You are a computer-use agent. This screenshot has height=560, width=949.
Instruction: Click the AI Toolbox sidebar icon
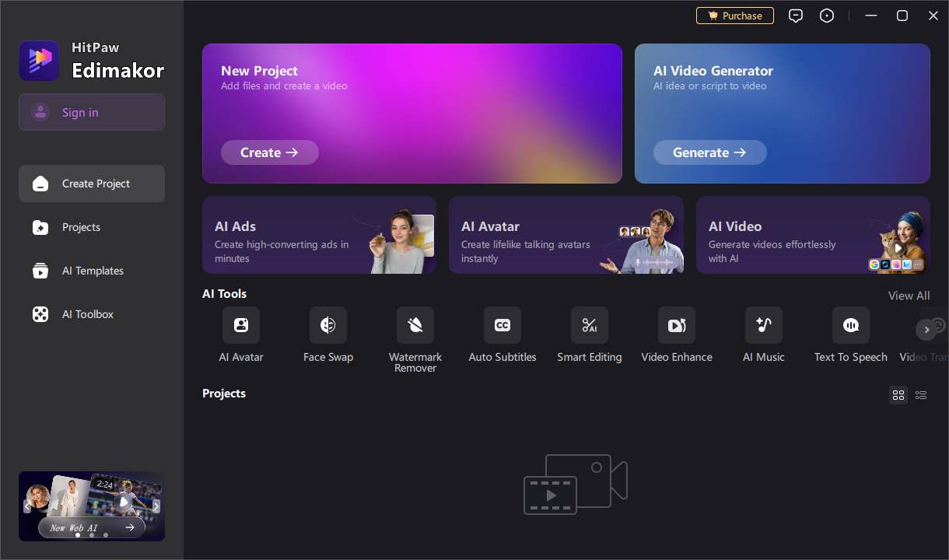[40, 314]
